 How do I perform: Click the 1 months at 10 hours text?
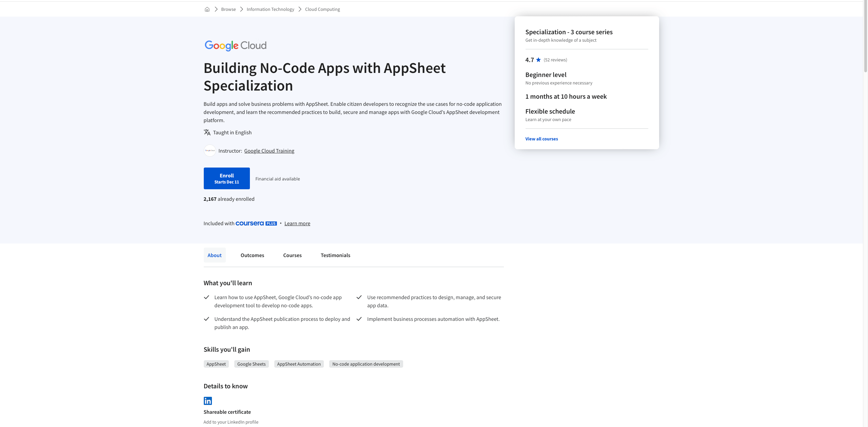pyautogui.click(x=566, y=96)
